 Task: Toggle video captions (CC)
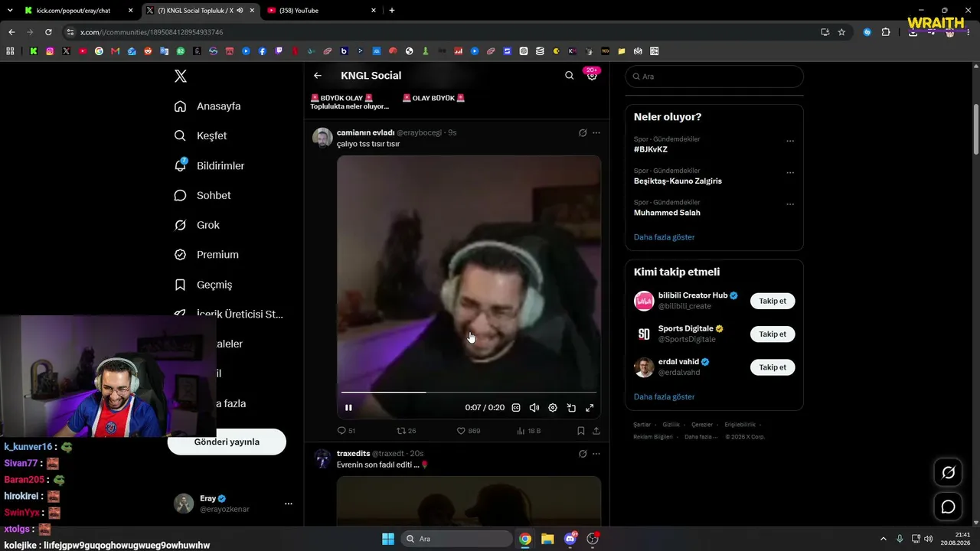click(x=516, y=408)
